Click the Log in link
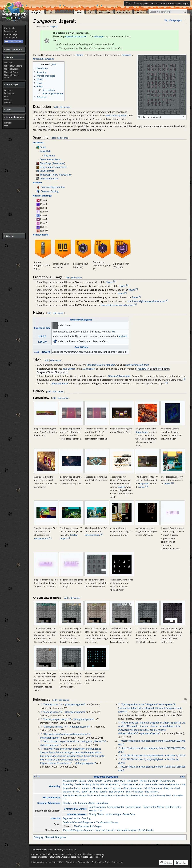Viewport: 192px width, 868px height. click(186, 3)
